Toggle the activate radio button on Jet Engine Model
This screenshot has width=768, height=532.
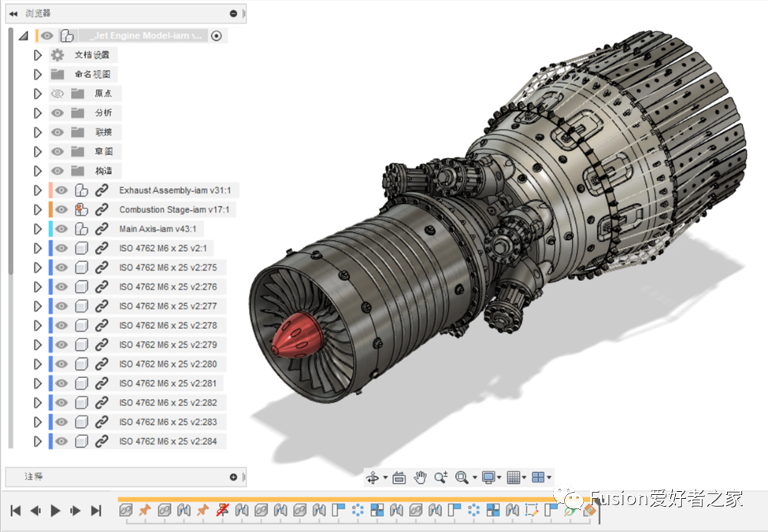click(217, 35)
